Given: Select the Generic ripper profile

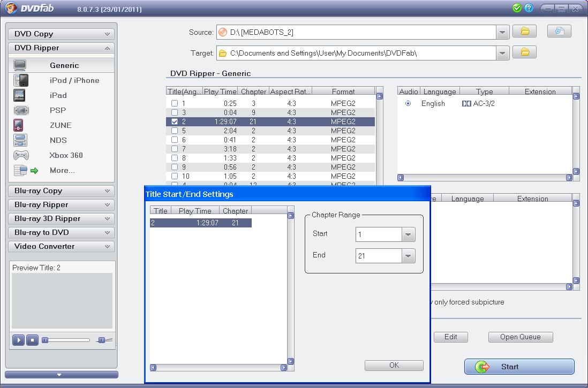Looking at the screenshot, I should [61, 65].
